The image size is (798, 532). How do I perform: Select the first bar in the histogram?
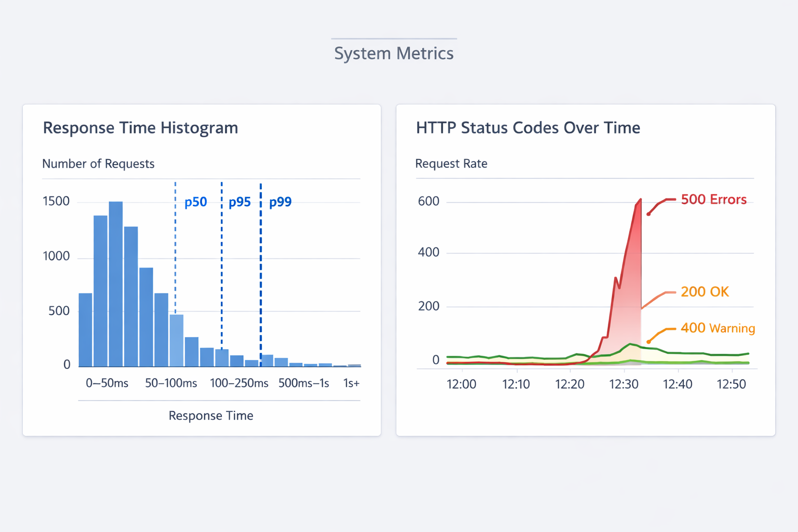tap(85, 329)
